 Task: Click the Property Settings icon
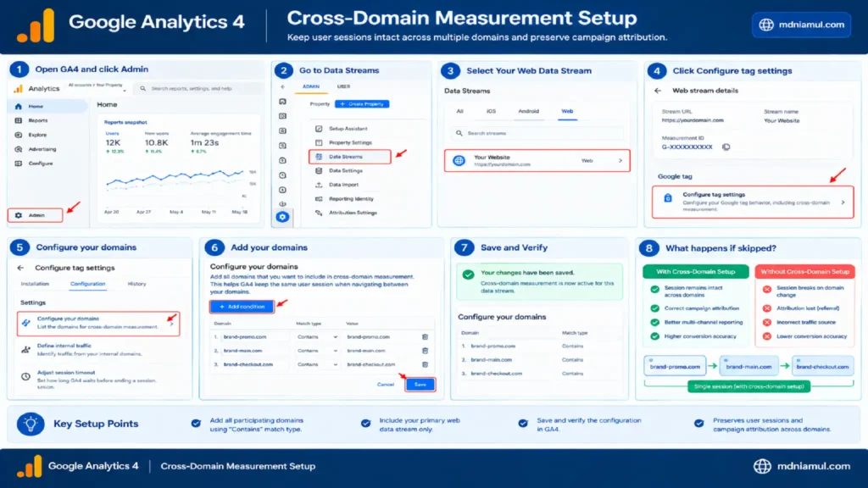pyautogui.click(x=319, y=142)
